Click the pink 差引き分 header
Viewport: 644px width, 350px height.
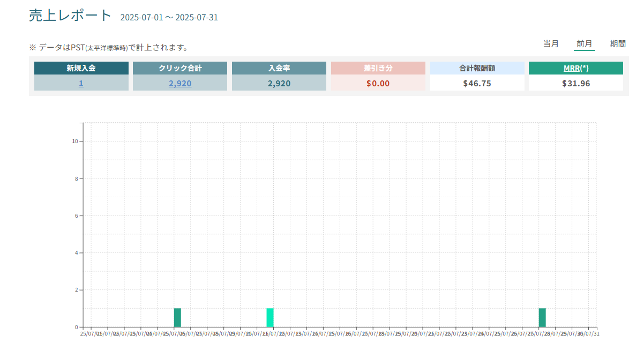point(378,68)
